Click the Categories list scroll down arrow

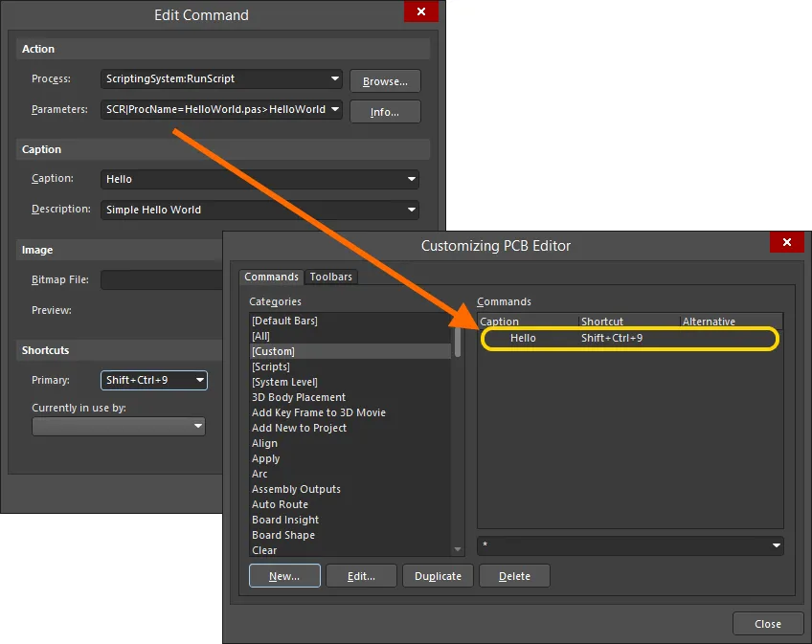click(x=458, y=549)
